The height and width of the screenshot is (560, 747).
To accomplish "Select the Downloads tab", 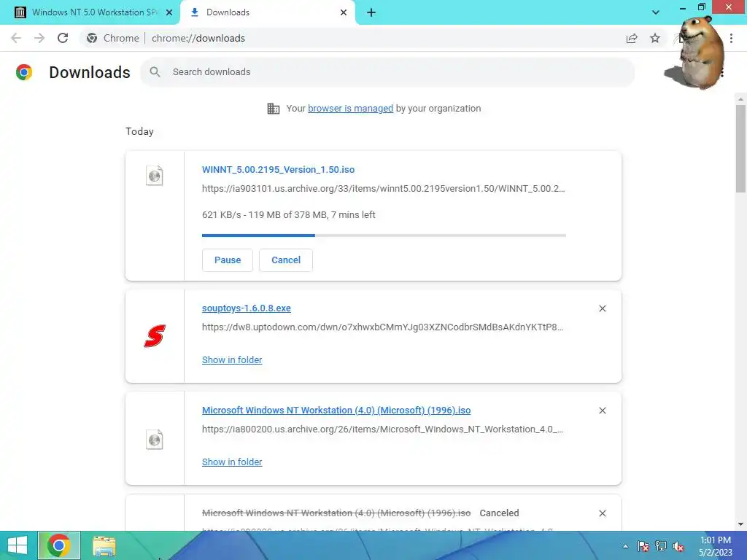I will (x=267, y=12).
